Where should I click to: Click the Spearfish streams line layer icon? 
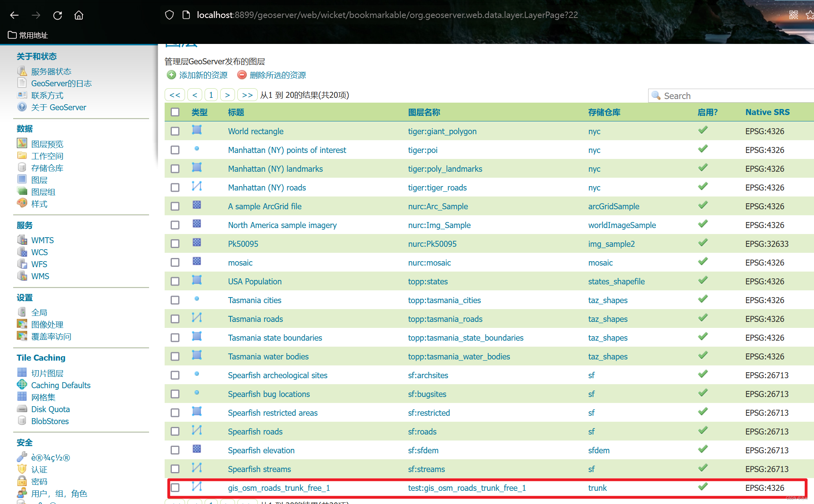point(197,468)
